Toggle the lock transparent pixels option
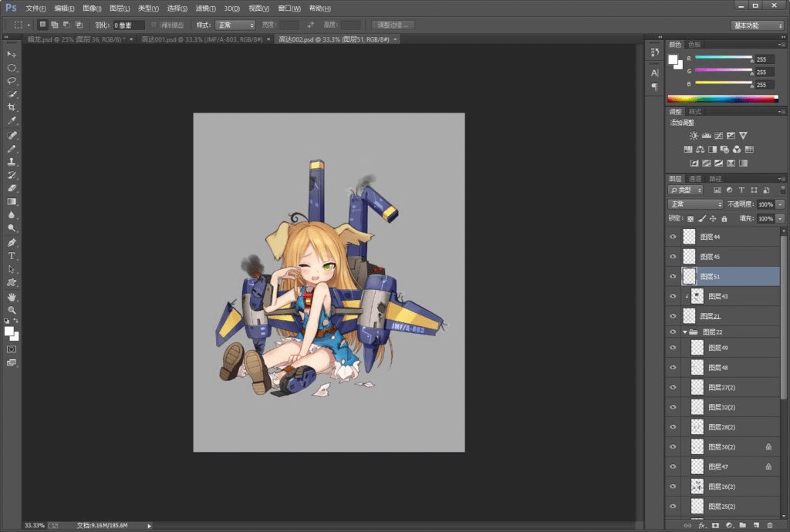The height and width of the screenshot is (532, 790). click(x=690, y=219)
